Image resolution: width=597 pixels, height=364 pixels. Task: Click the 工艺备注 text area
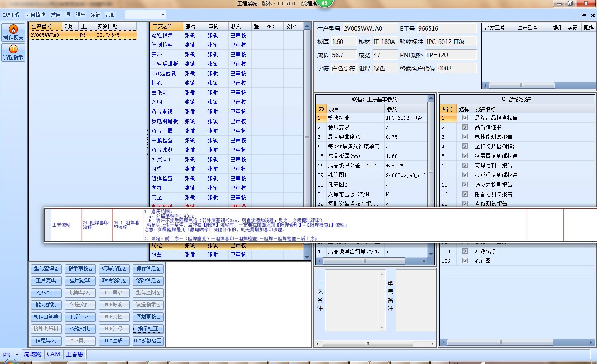click(355, 301)
